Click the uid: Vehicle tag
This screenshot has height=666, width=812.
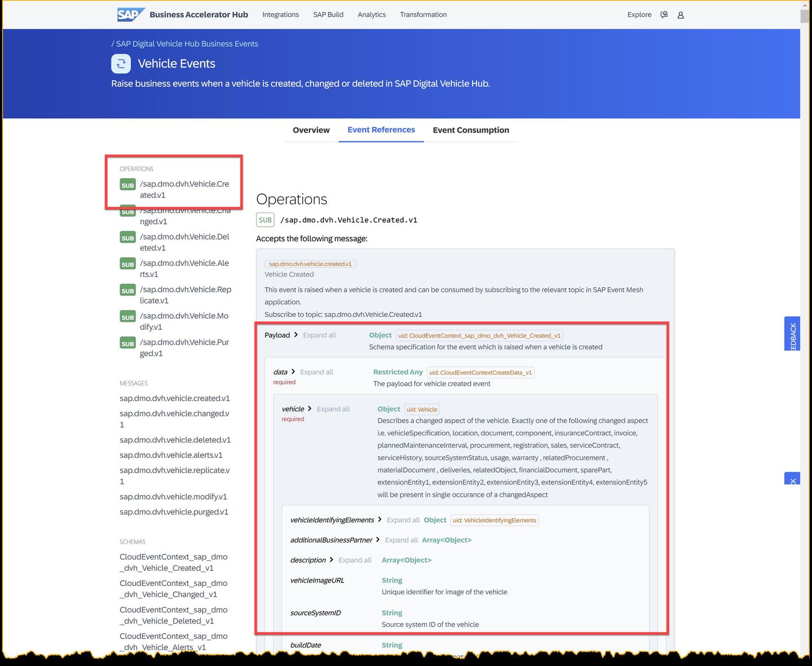[422, 409]
